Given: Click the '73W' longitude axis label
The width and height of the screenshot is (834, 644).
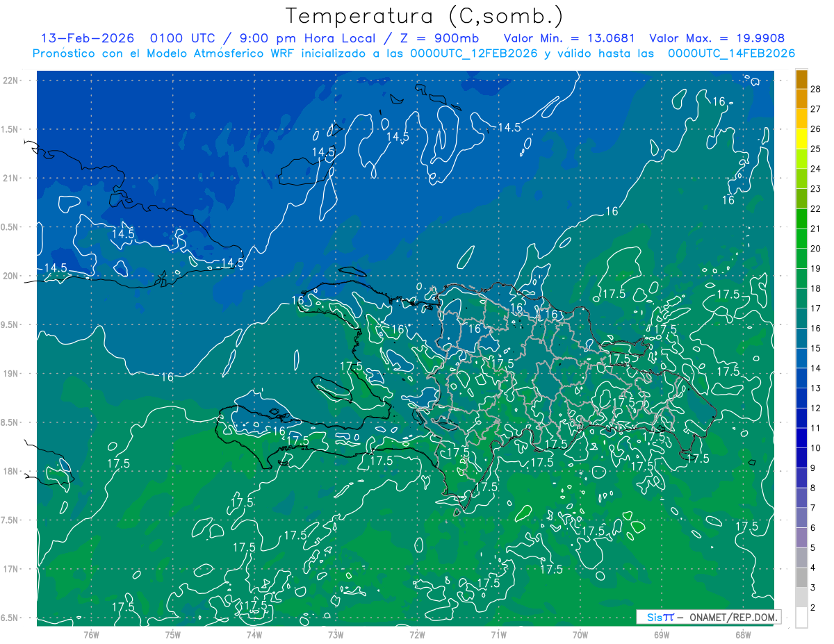Looking at the screenshot, I should (336, 635).
